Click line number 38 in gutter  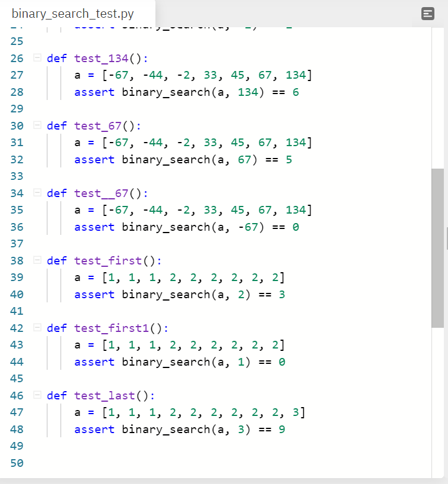17,261
